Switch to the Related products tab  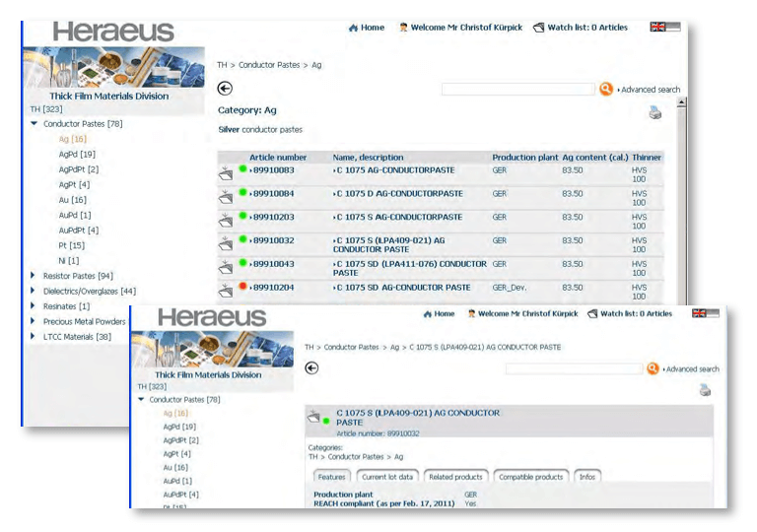[x=455, y=477]
